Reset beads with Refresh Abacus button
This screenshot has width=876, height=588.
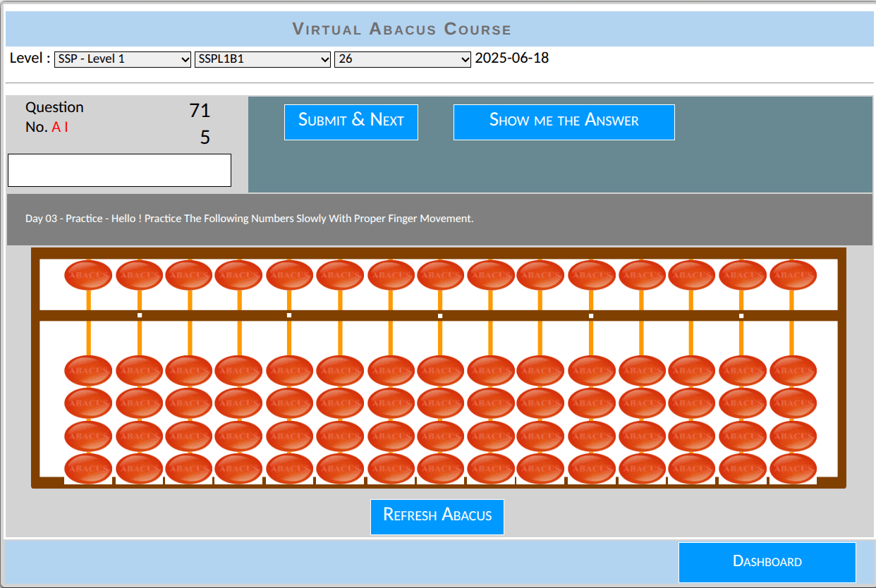click(437, 517)
